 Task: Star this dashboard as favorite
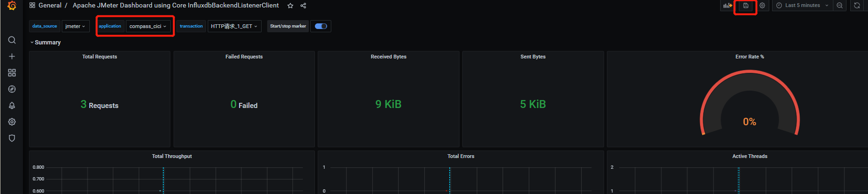(290, 6)
